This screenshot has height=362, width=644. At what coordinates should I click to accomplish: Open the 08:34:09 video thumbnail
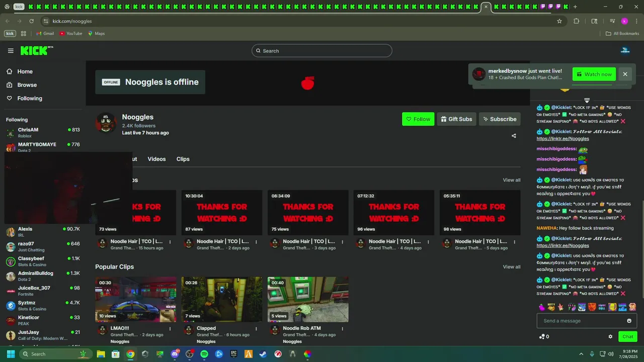coord(308,213)
